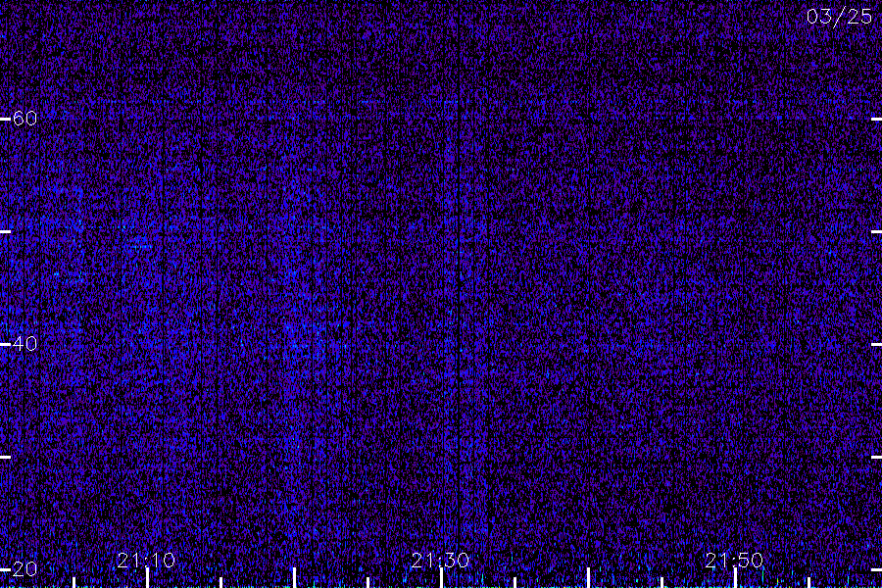
Task: Click the 40 frequency axis label
Action: click(x=24, y=343)
